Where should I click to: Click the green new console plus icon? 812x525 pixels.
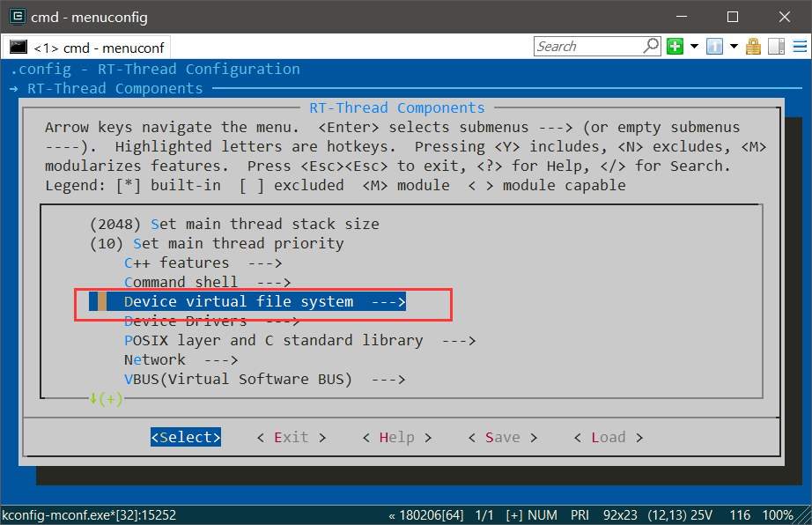tap(675, 47)
